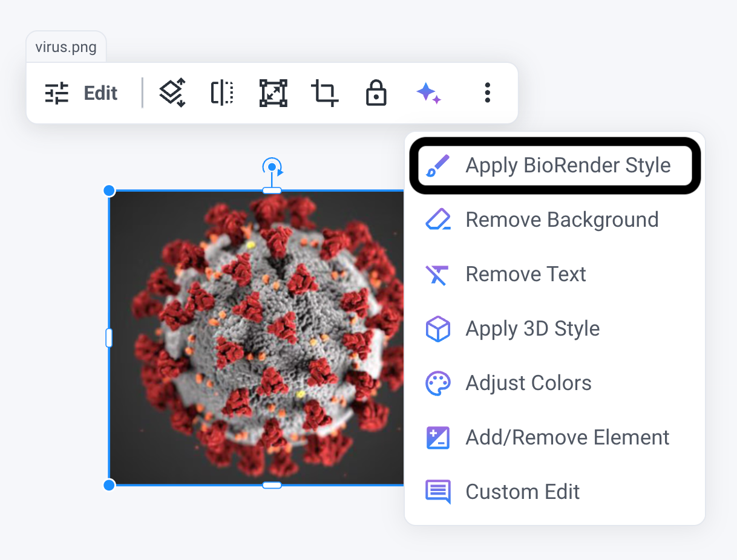This screenshot has height=560, width=737.
Task: Click Remove Text menu entry
Action: [x=555, y=275]
